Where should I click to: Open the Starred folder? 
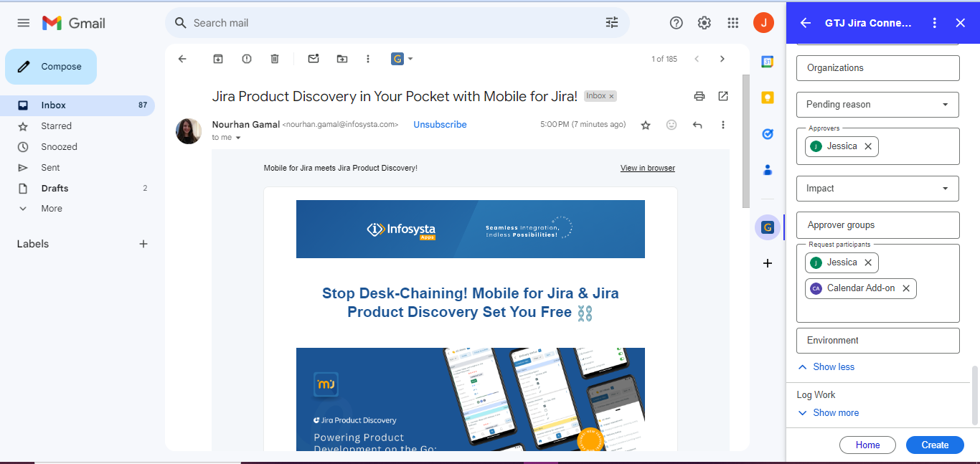(56, 126)
